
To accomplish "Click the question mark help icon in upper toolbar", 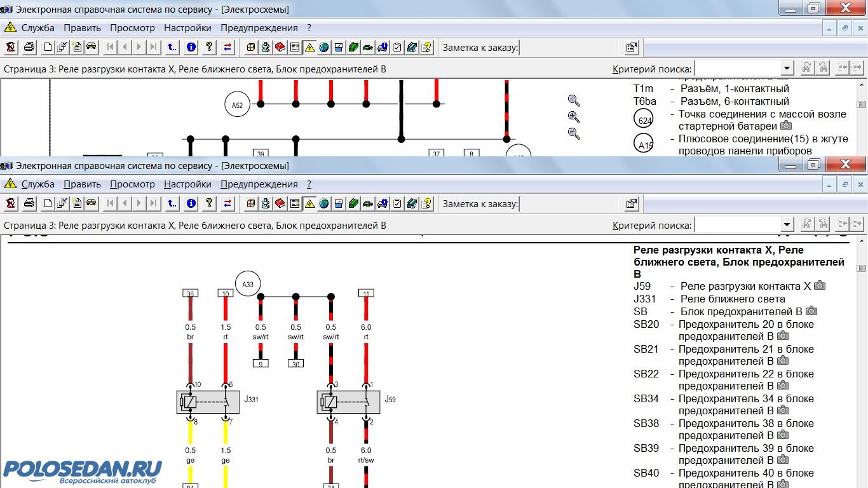I will pyautogui.click(x=208, y=47).
